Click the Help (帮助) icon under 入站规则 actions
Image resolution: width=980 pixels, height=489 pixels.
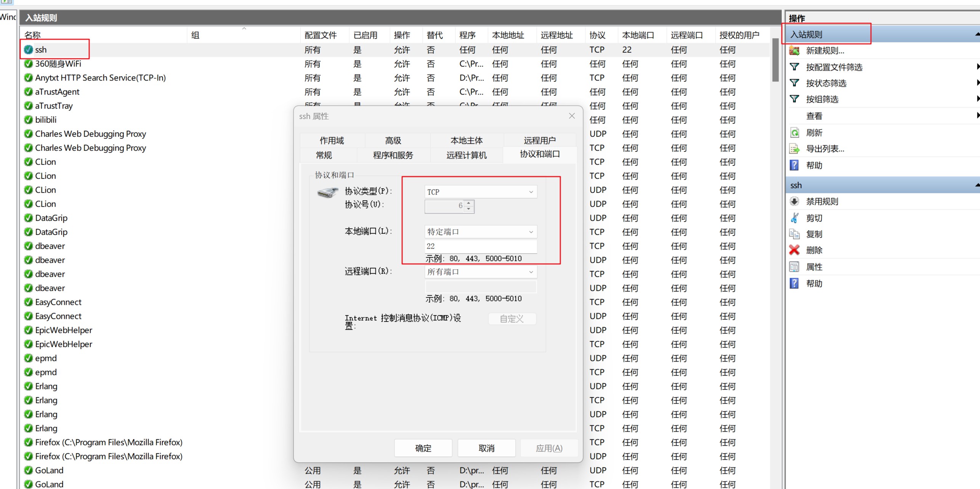(x=794, y=165)
